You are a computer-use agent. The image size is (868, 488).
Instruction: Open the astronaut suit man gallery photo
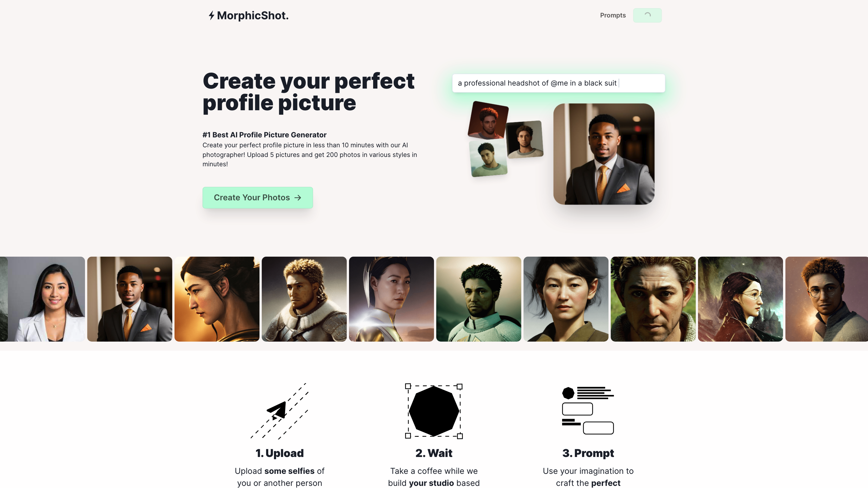coord(479,299)
